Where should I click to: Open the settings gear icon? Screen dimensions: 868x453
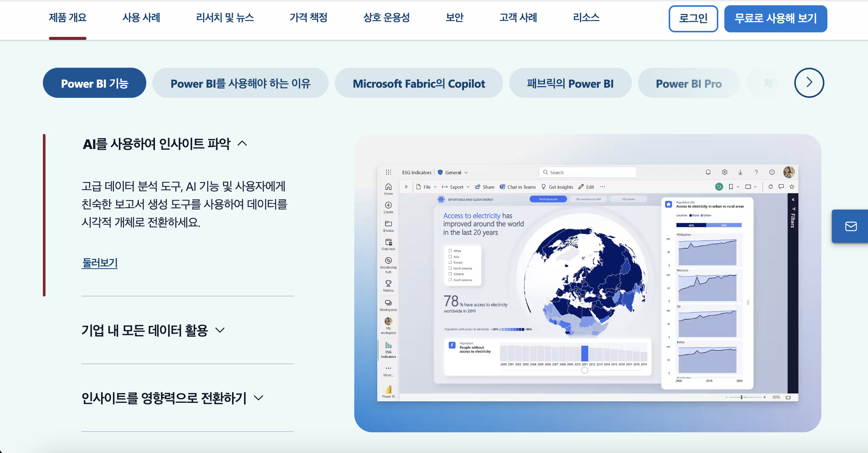tap(725, 172)
